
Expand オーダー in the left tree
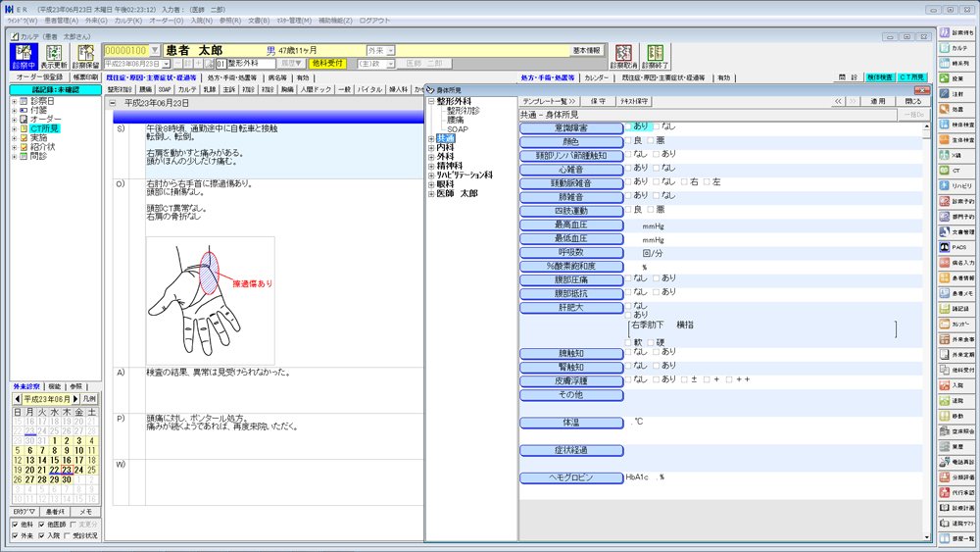click(x=15, y=120)
